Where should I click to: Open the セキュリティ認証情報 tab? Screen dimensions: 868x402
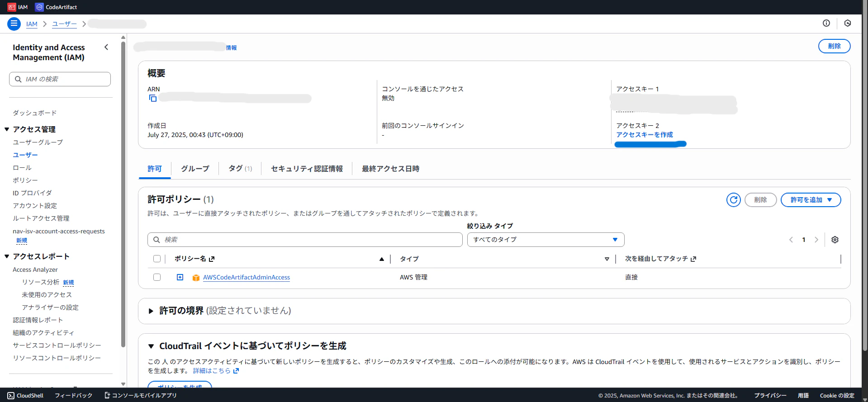(x=307, y=169)
